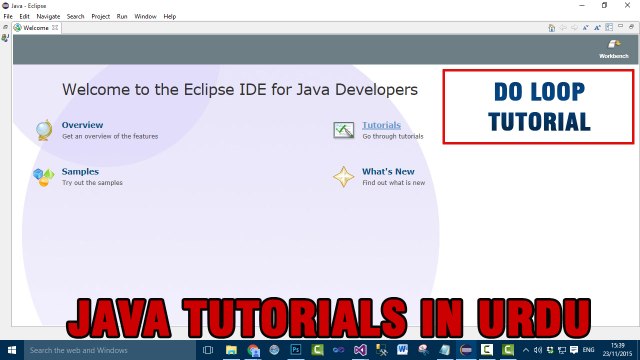
Task: Restore the Welcome view with the restore icon
Action: pos(631,27)
